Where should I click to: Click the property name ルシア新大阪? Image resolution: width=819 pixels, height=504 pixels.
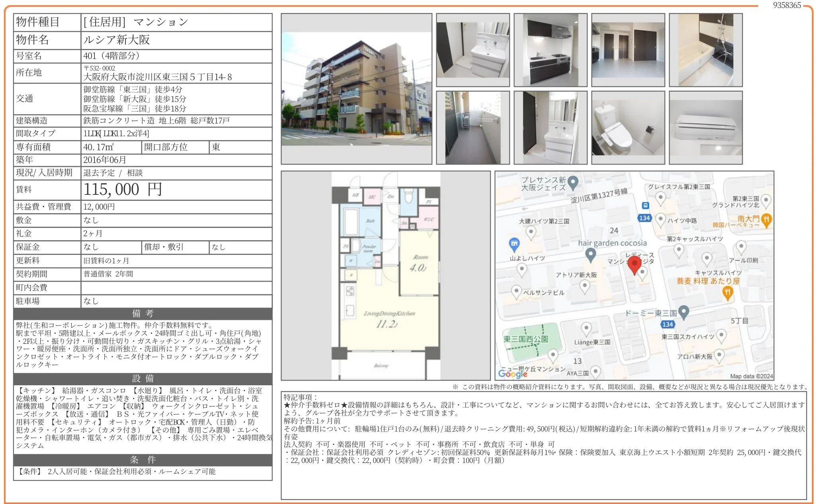point(117,40)
